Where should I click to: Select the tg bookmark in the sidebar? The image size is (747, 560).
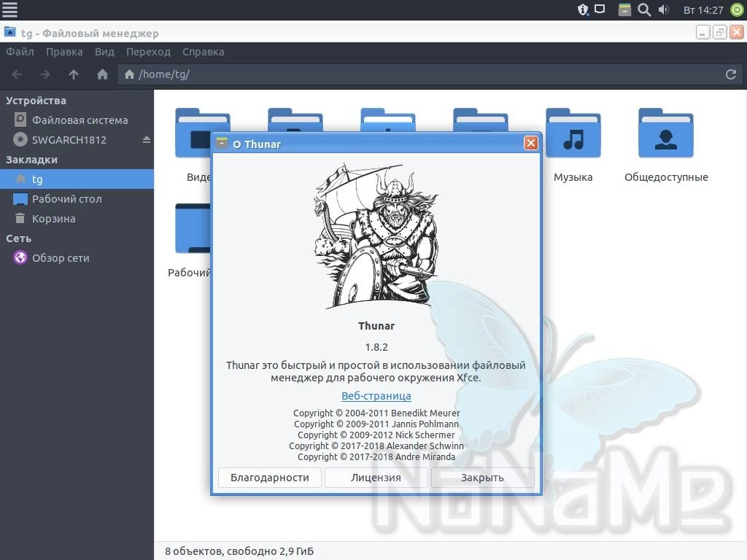coord(77,179)
